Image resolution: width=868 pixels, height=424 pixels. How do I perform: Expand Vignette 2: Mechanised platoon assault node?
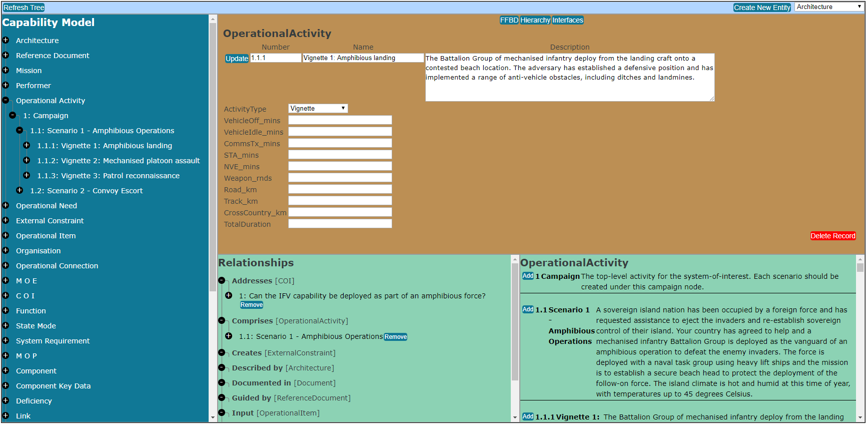coord(27,160)
